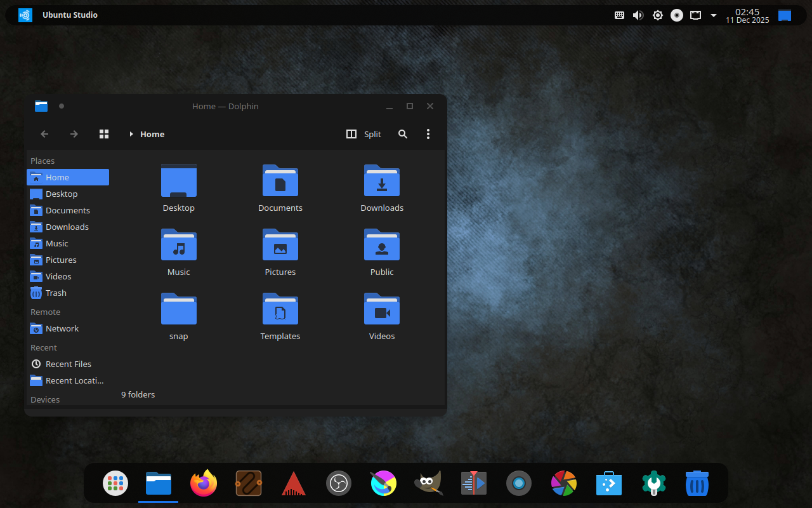Open darktable from the dock
The height and width of the screenshot is (508, 812).
coord(564,483)
